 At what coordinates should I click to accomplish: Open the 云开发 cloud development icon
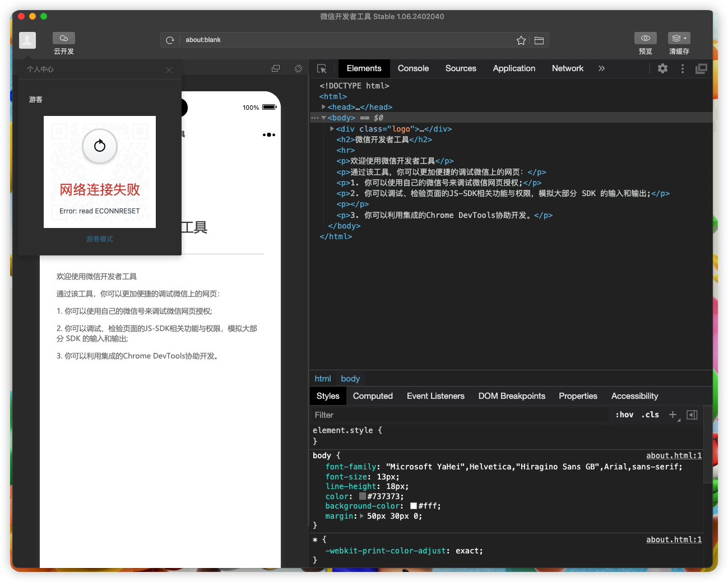click(64, 38)
